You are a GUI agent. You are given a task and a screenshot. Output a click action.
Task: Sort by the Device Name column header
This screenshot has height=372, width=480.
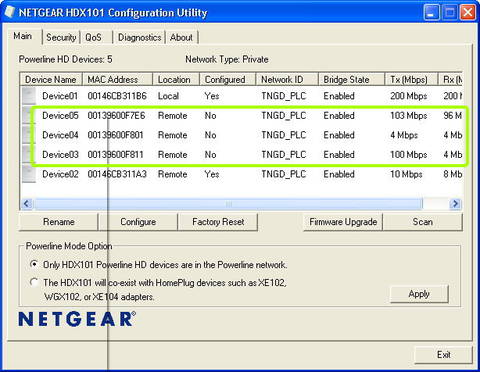[x=51, y=80]
